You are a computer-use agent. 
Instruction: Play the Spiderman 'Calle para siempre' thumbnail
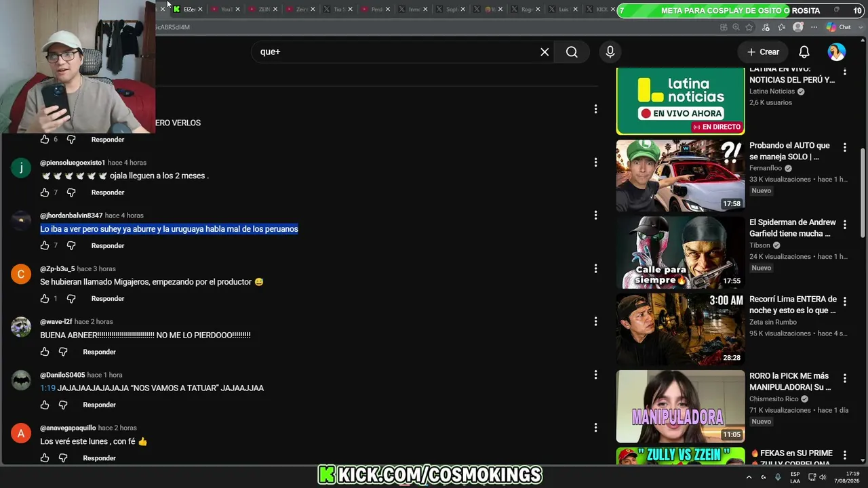(x=680, y=253)
